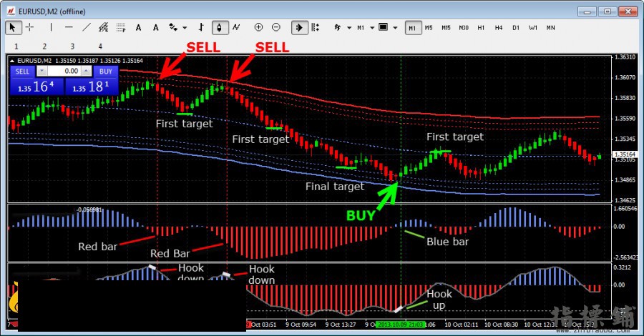Toggle candlestick chart mode

pos(220,27)
